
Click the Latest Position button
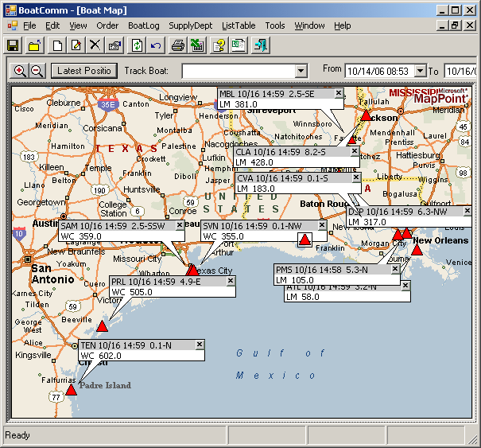[x=84, y=71]
